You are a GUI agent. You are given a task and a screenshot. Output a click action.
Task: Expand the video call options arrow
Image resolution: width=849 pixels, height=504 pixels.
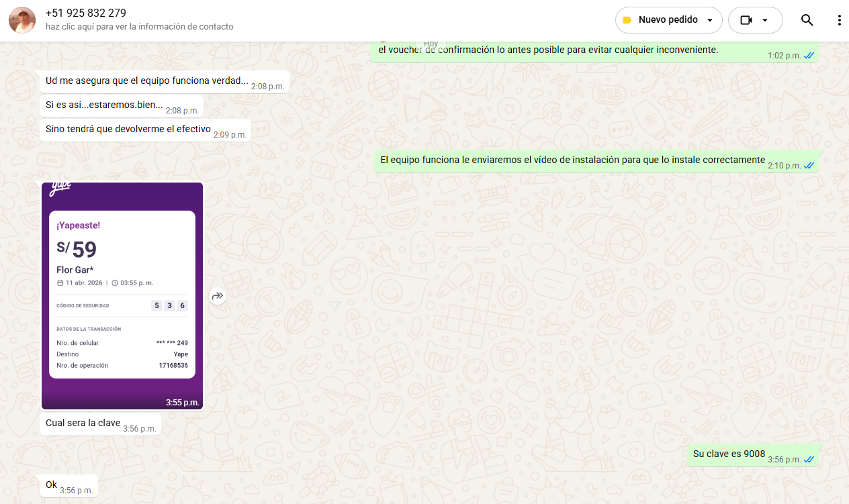(765, 20)
